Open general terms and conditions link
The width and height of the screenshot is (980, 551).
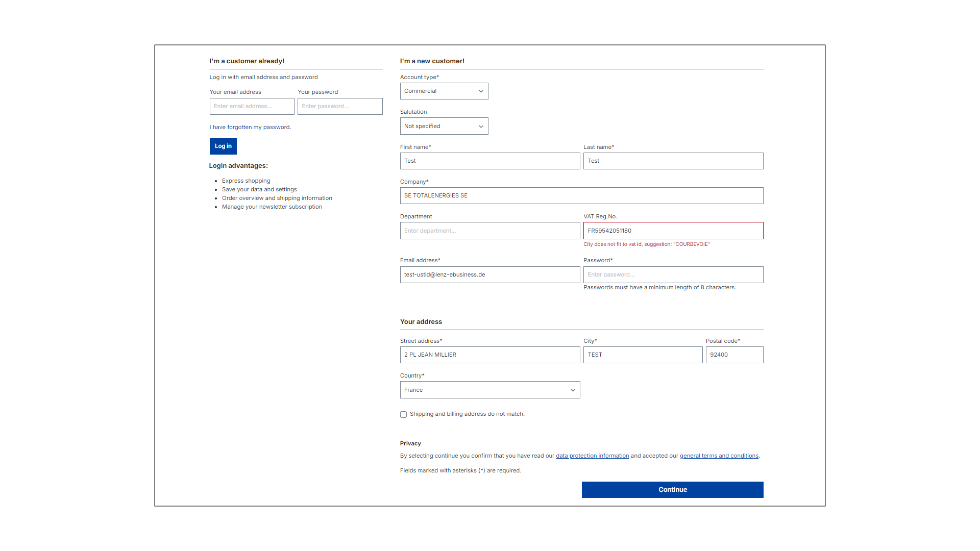point(719,456)
